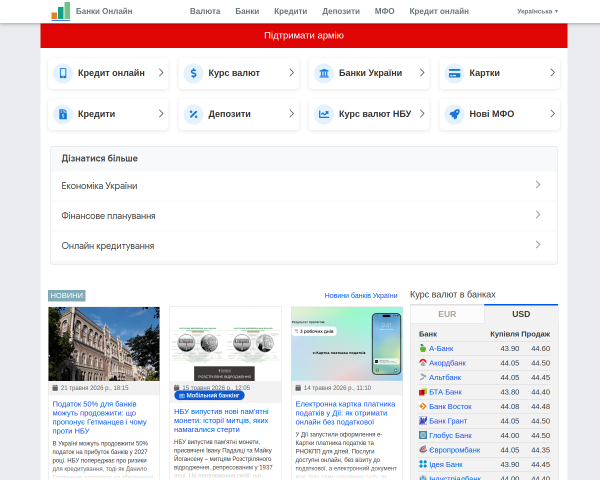Click the chart icon for Курс валют НБУ
Screen dimensions: 600x480
324,114
